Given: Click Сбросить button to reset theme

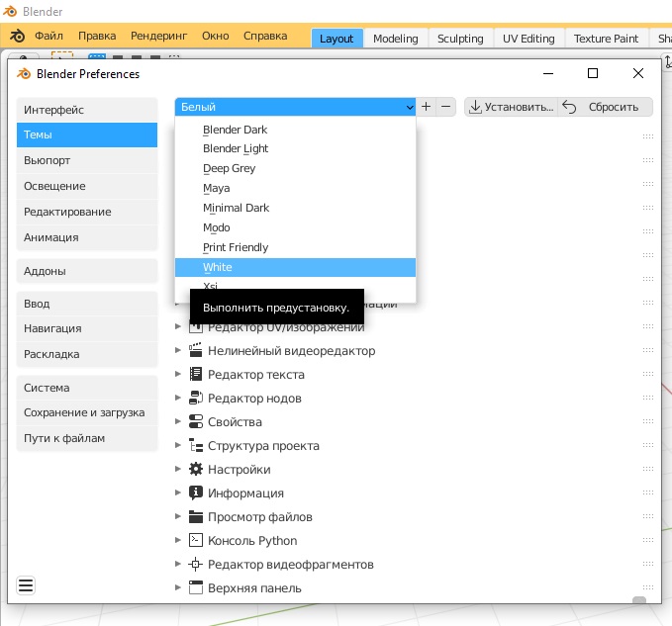Looking at the screenshot, I should tap(606, 107).
